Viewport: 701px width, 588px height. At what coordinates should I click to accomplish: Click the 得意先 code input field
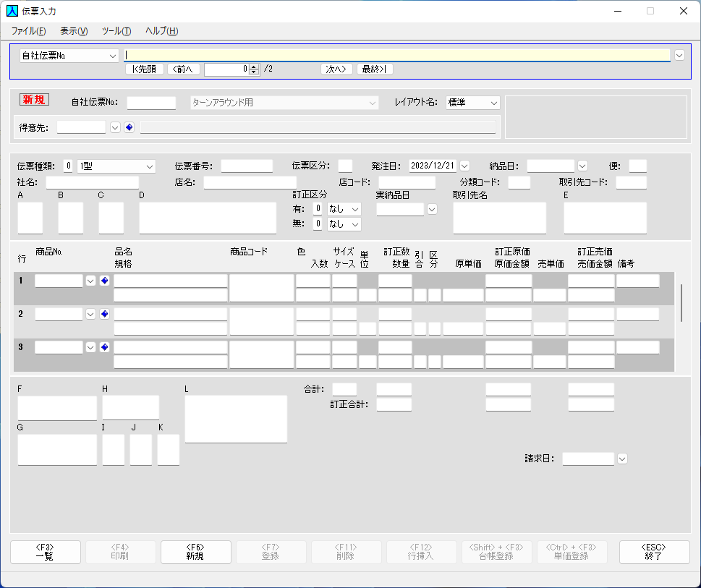click(81, 127)
